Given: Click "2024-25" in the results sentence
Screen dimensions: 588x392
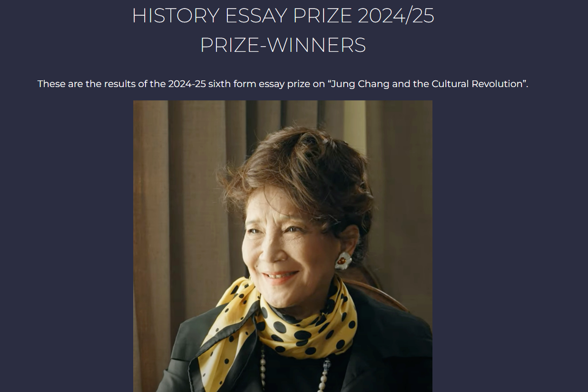Looking at the screenshot, I should click(x=187, y=84).
